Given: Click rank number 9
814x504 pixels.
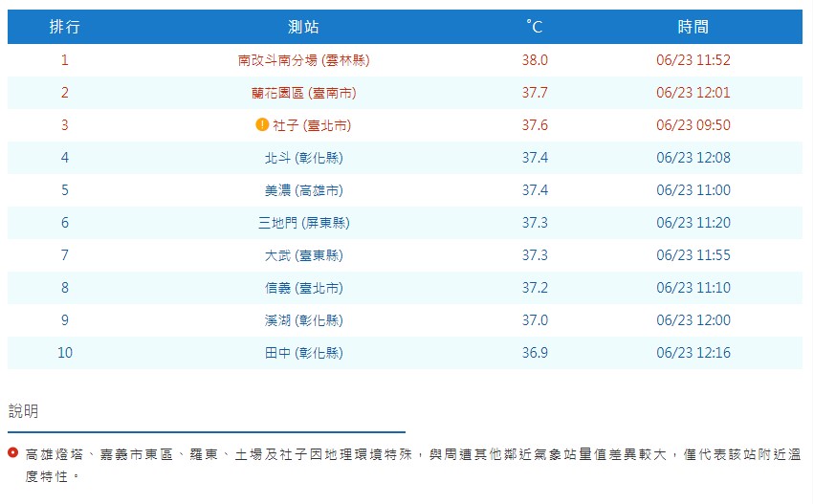Looking at the screenshot, I should [x=64, y=319].
